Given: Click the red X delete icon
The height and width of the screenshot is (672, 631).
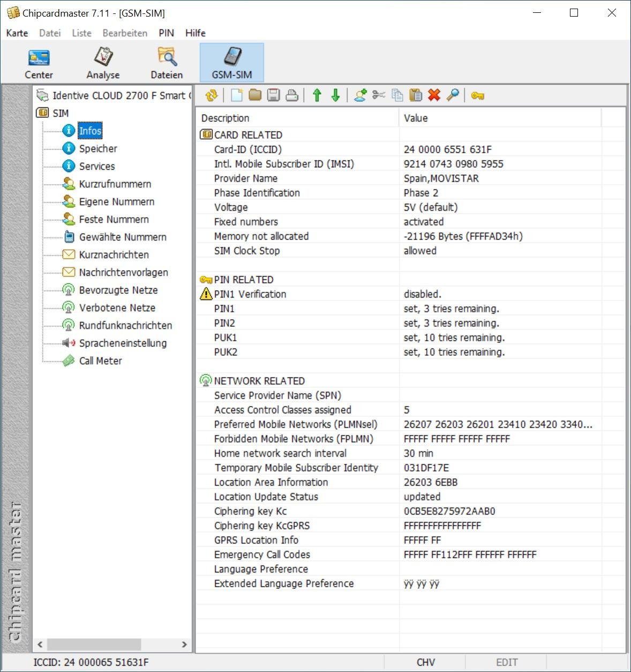Looking at the screenshot, I should click(434, 95).
